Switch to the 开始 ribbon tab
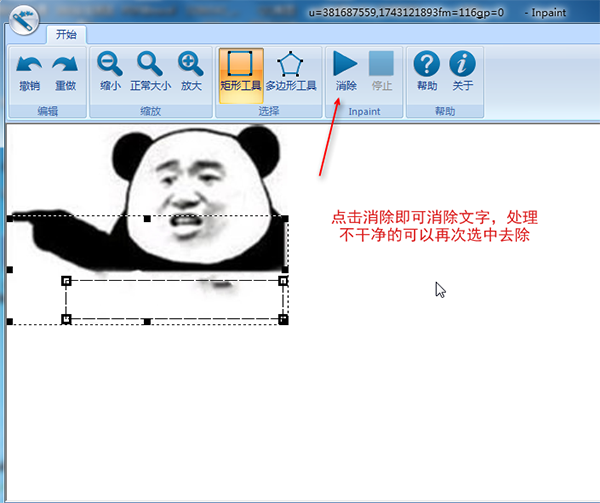Viewport: 600px width, 503px height. point(67,34)
